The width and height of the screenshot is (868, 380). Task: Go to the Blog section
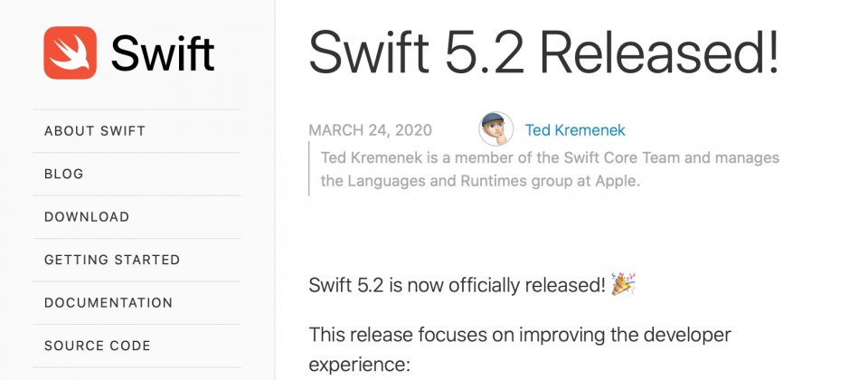[63, 174]
